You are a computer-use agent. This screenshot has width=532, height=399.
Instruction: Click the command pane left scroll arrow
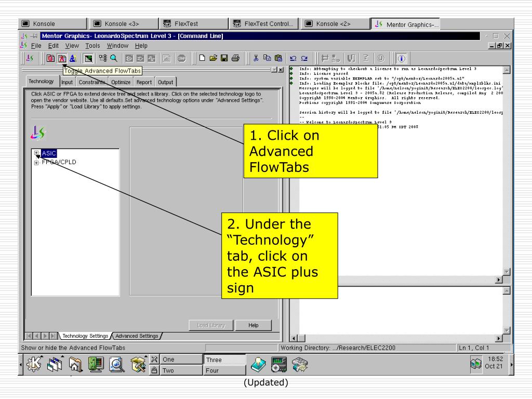(x=294, y=338)
